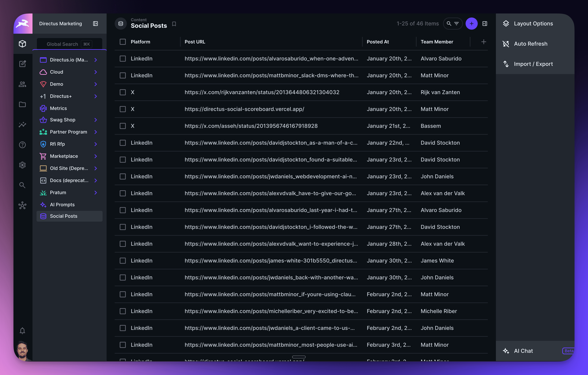
Task: Click the Directus rabbit logo
Action: point(23,24)
